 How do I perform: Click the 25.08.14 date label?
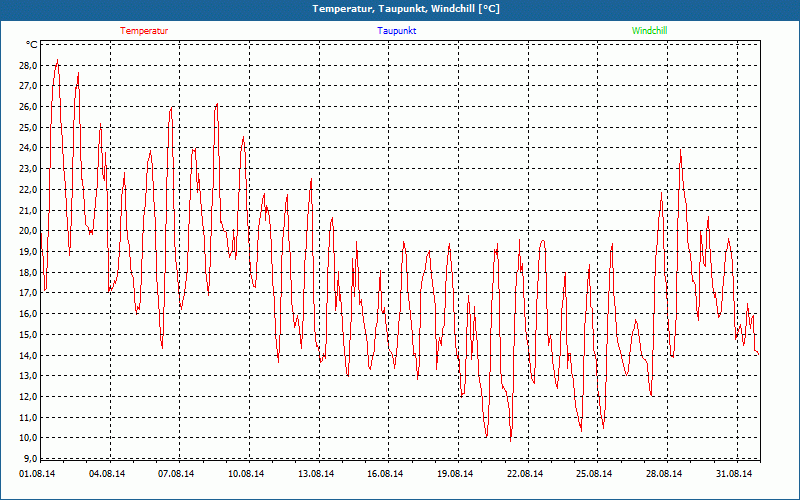pos(594,474)
